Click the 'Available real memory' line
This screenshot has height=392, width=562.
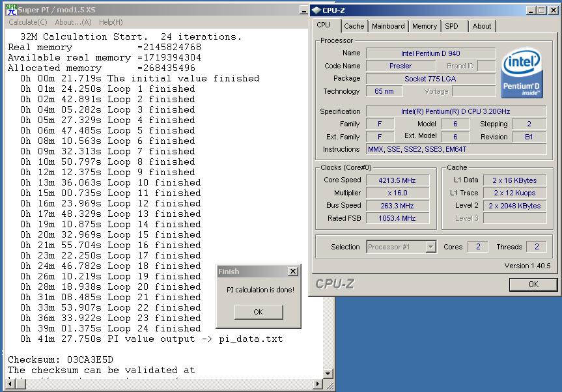coord(105,58)
